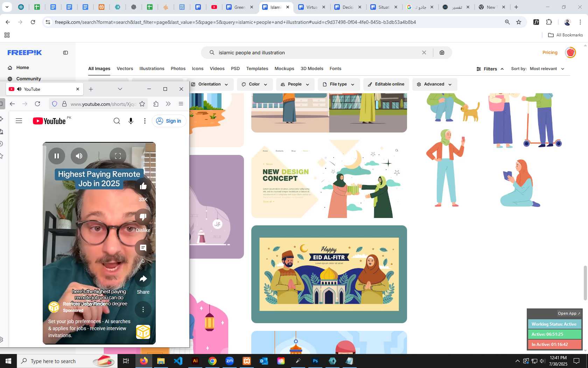Open YouTube search icon
Screen dimensions: 588x368
point(117,121)
